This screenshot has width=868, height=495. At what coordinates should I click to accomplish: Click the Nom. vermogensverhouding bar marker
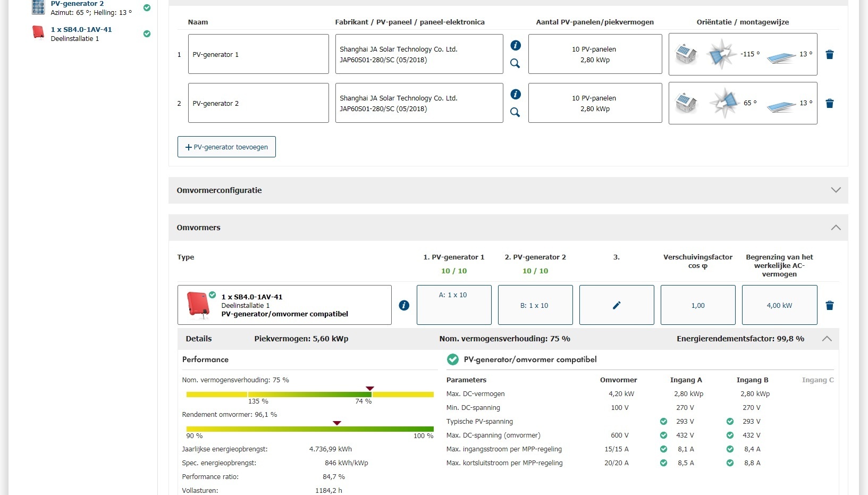pyautogui.click(x=370, y=389)
